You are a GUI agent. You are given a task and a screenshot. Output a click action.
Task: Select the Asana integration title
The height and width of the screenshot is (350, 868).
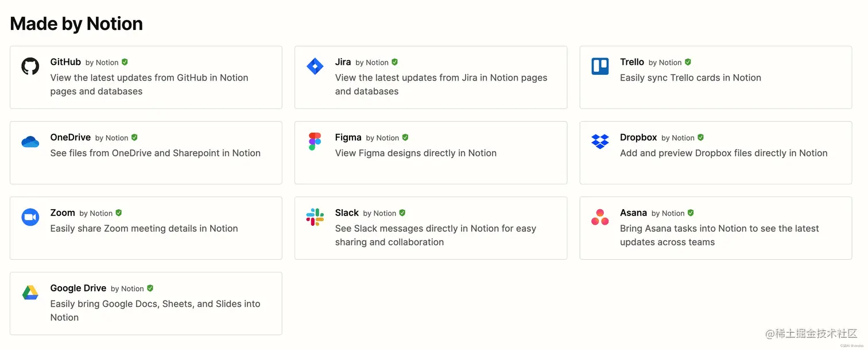point(633,213)
